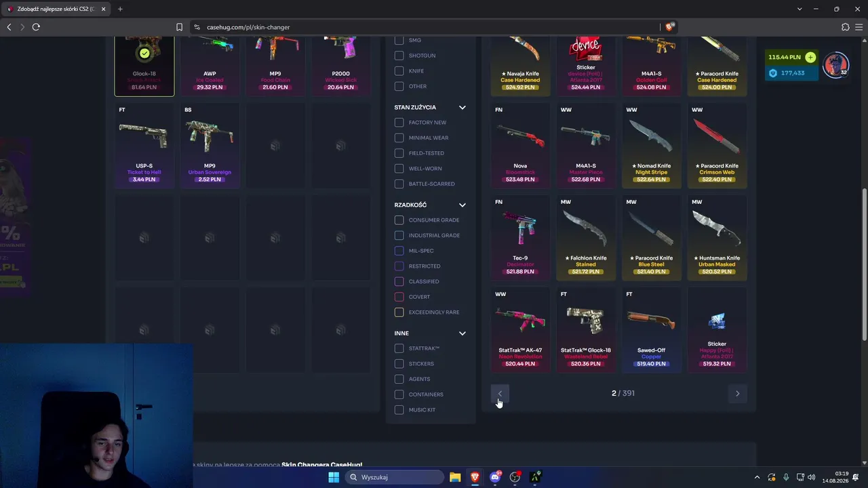Screen dimensions: 868x488
Task: Open Brave browser from the taskbar
Action: click(475, 477)
